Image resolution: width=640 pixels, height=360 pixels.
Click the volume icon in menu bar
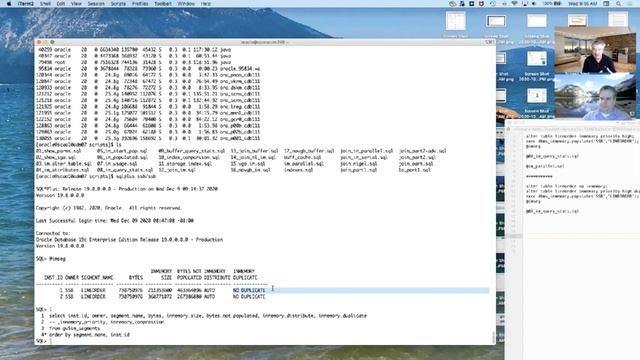[534, 4]
